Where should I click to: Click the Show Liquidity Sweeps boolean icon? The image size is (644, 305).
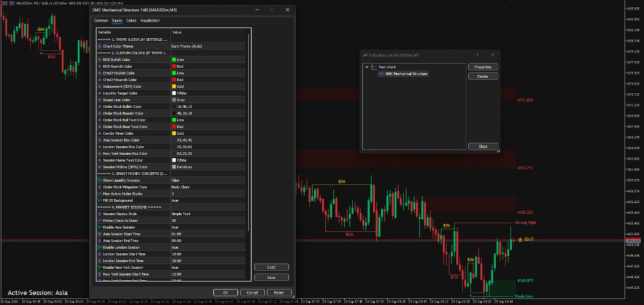click(x=99, y=180)
